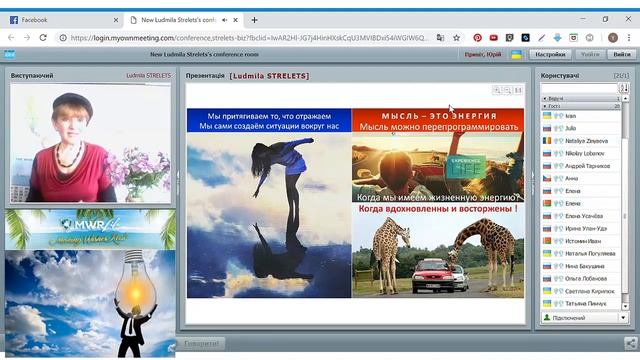
Task: Bookmark this page with the star icon
Action: 456,38
